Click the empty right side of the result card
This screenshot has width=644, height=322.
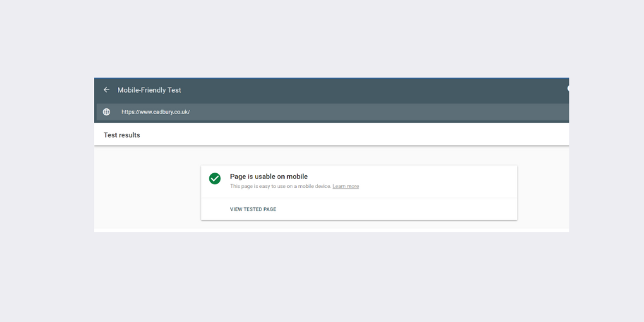tap(451, 181)
